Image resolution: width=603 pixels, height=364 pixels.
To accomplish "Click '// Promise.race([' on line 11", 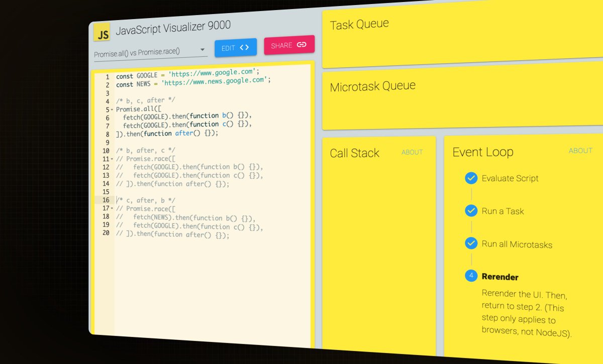I will [x=146, y=159].
